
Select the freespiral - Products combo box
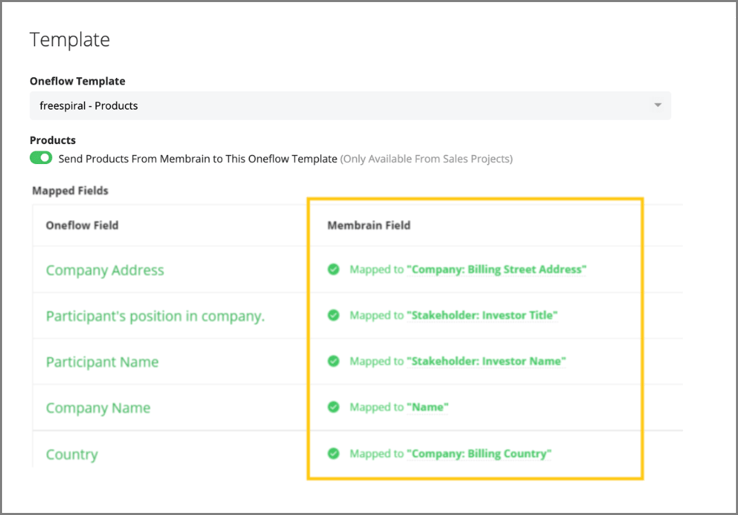pos(350,105)
